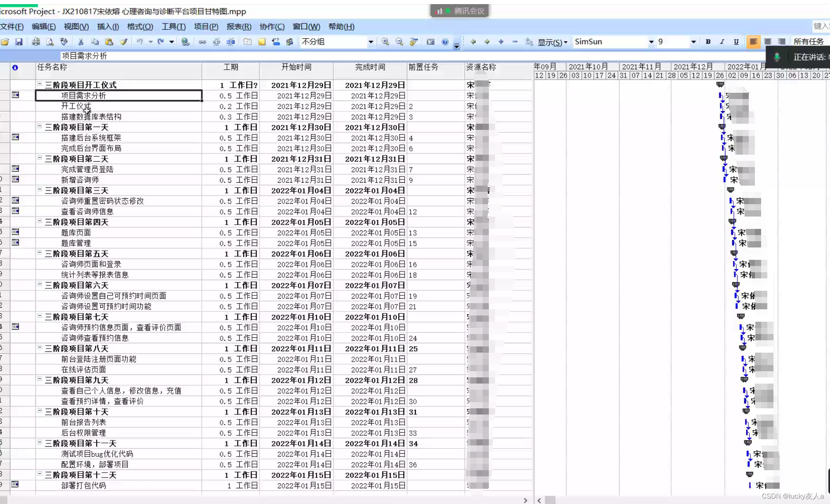
Task: Toggle Italic formatting button
Action: pyautogui.click(x=722, y=42)
